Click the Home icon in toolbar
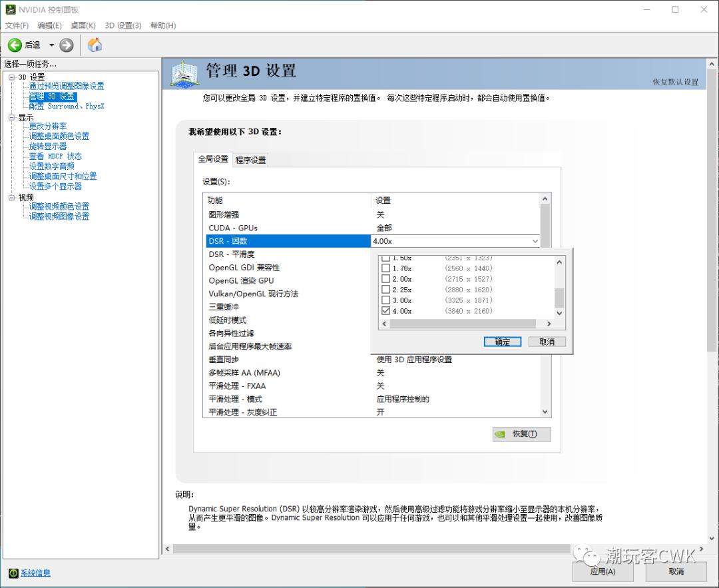This screenshot has height=588, width=719. click(x=95, y=45)
